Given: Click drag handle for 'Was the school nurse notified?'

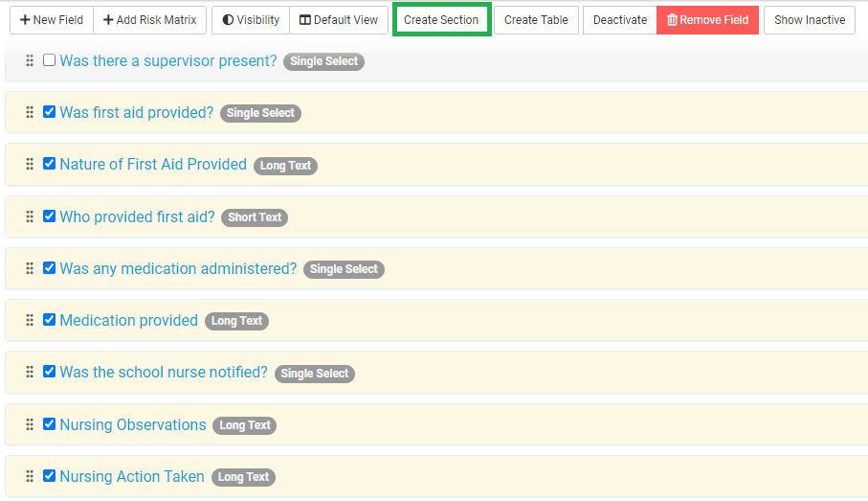Looking at the screenshot, I should (x=30, y=372).
